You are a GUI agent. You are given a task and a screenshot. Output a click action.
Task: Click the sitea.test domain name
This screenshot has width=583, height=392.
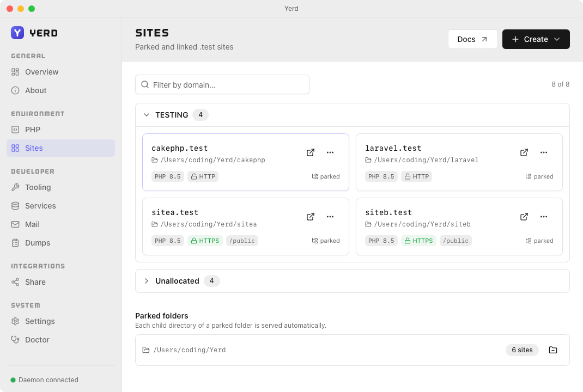pos(175,212)
